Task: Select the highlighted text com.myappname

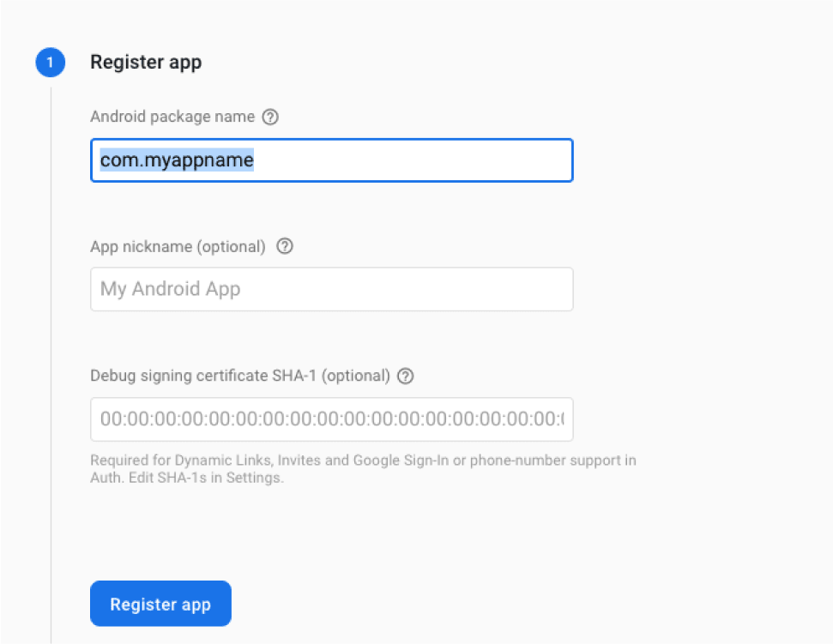Action: pyautogui.click(x=176, y=159)
